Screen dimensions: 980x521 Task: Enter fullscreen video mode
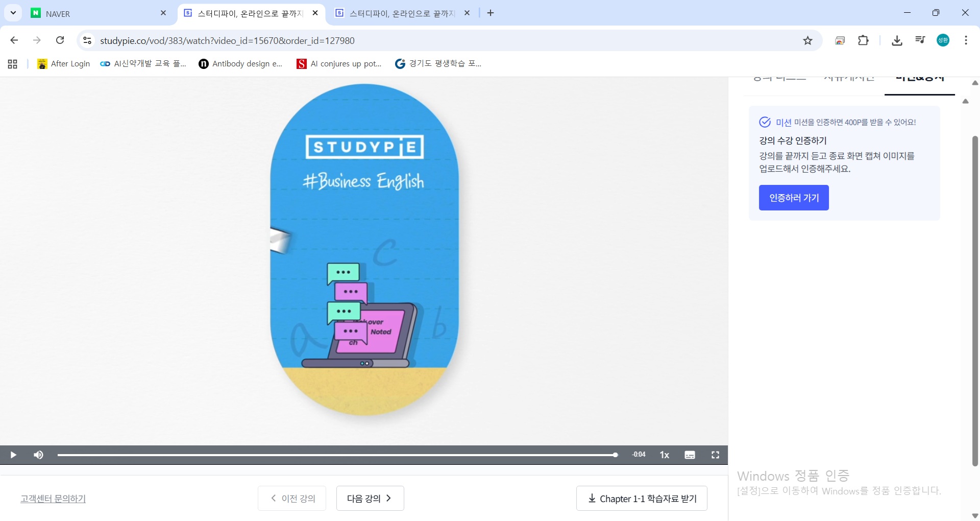click(x=715, y=455)
